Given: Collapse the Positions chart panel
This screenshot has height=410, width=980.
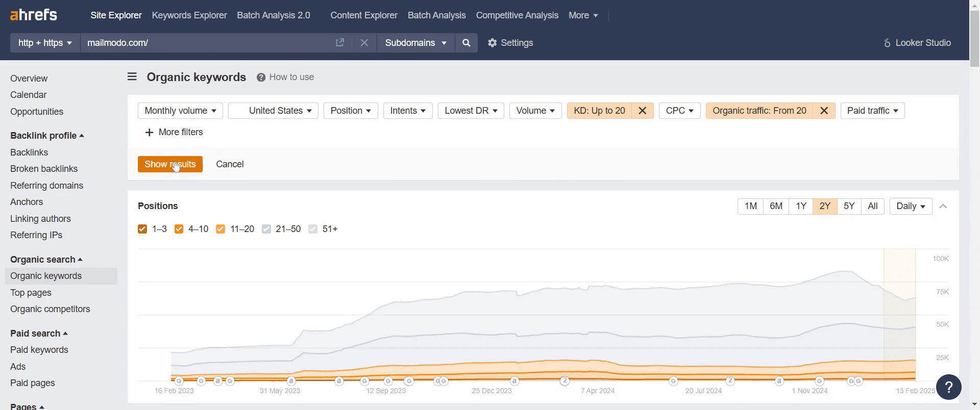Looking at the screenshot, I should (x=943, y=206).
